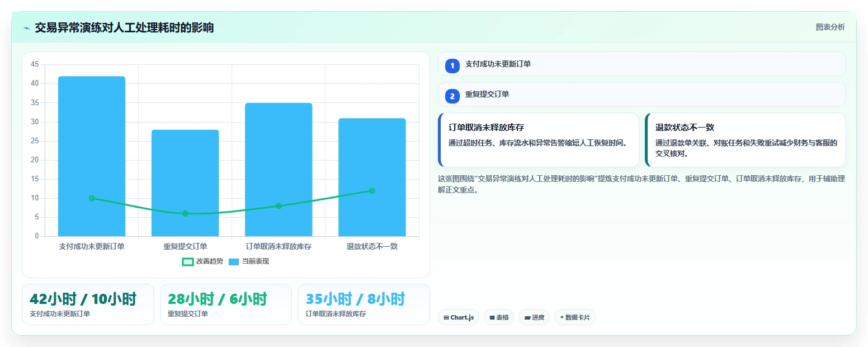Click the 表格 tag
868x347 pixels.
tap(499, 317)
